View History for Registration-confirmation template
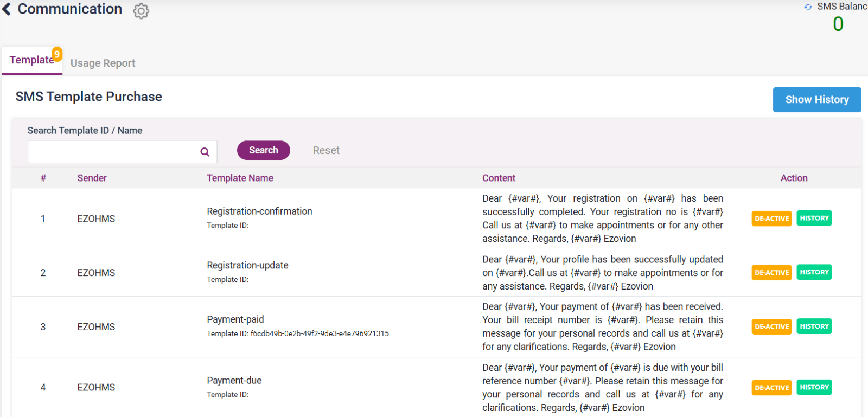868x417 pixels. [x=814, y=218]
